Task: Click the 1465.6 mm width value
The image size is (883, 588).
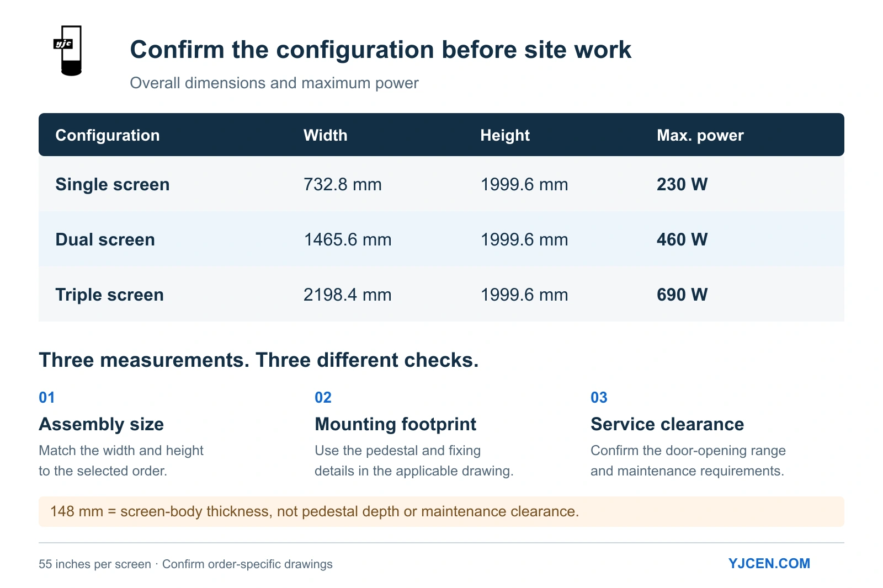Action: [x=348, y=239]
